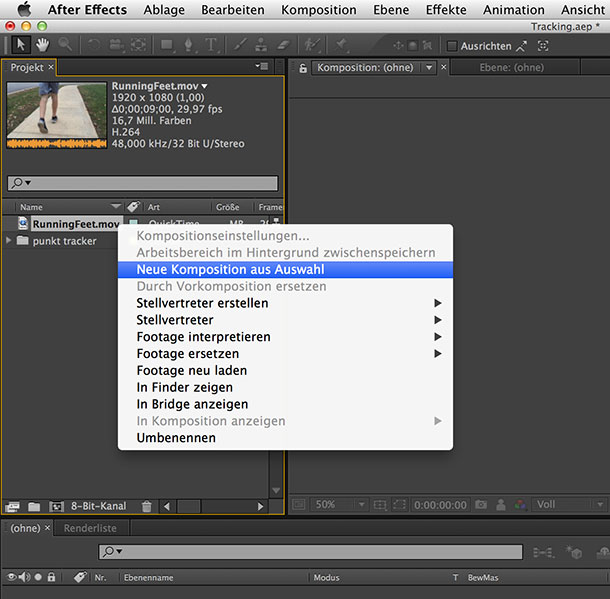Screen dimensions: 610x599
Task: Open the Project panel flyout menu
Action: (x=262, y=67)
